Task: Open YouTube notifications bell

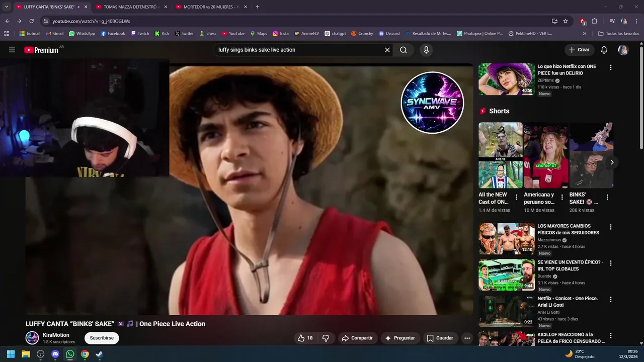Action: pyautogui.click(x=604, y=50)
